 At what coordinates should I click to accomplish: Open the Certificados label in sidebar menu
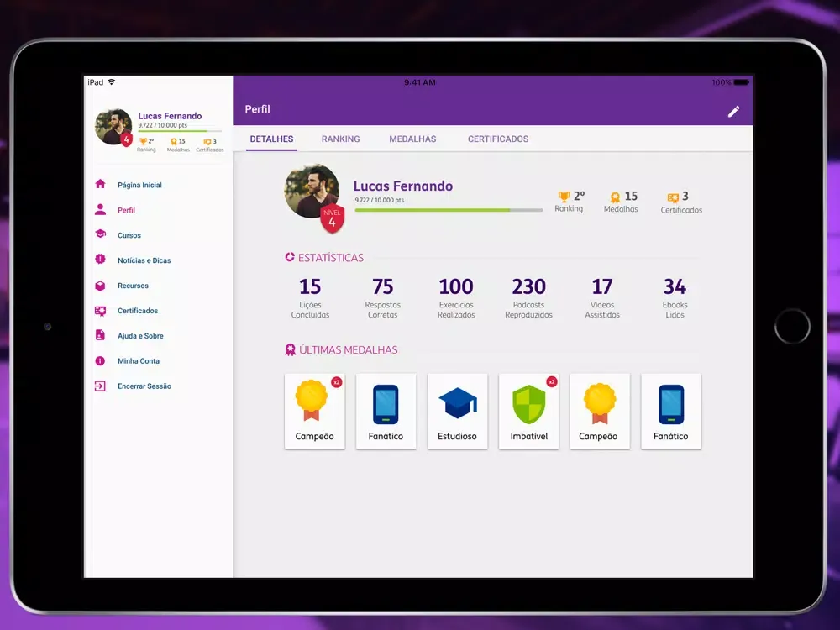coord(138,311)
